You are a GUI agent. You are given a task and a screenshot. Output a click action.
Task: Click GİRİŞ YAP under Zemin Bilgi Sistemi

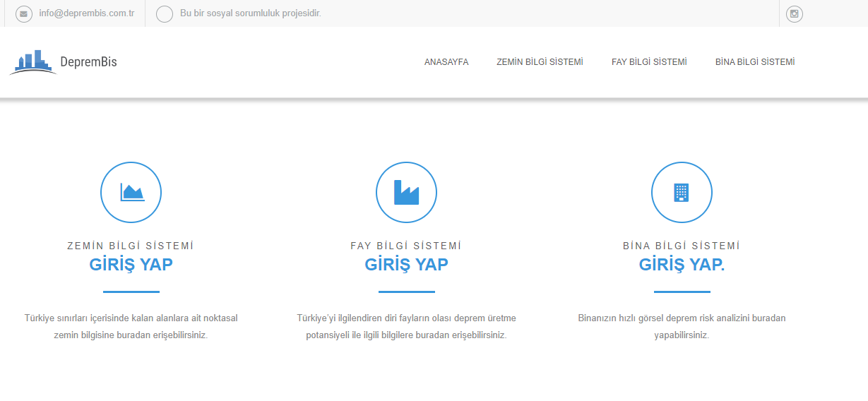click(131, 265)
